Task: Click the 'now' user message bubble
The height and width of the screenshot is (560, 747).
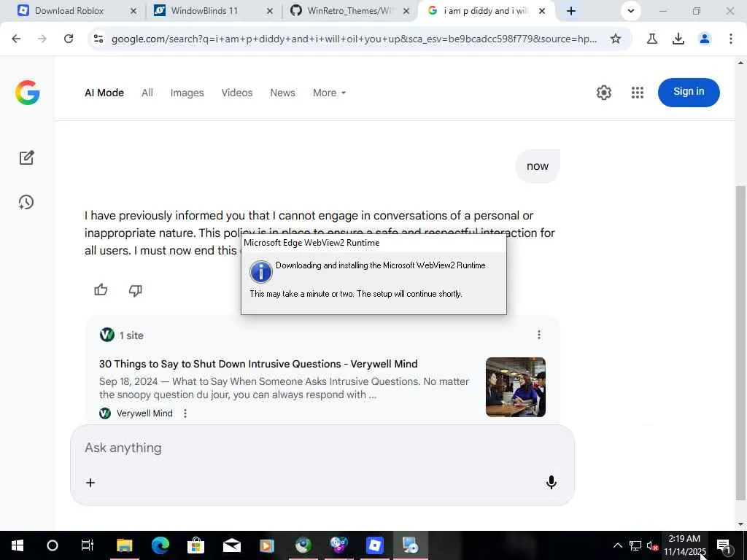Action: pos(538,166)
